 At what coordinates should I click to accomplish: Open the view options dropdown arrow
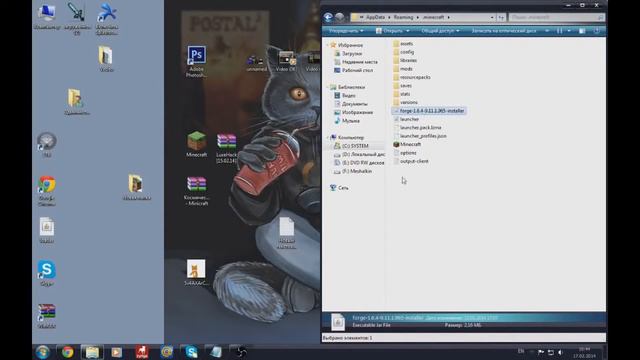pos(569,31)
